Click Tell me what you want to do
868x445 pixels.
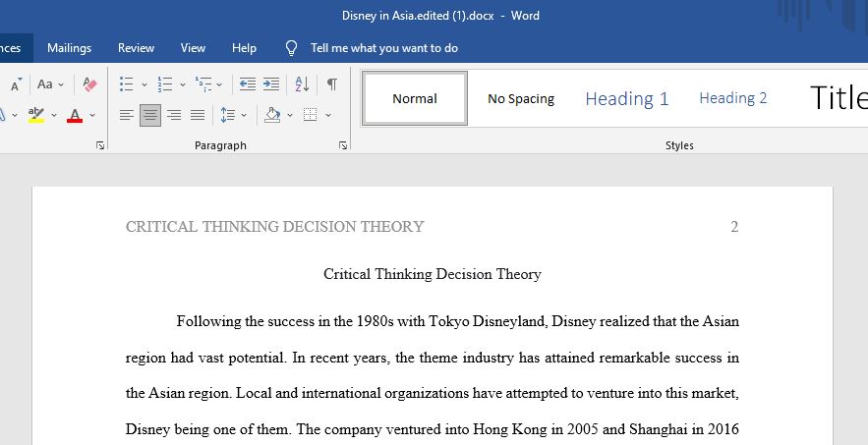tap(384, 48)
